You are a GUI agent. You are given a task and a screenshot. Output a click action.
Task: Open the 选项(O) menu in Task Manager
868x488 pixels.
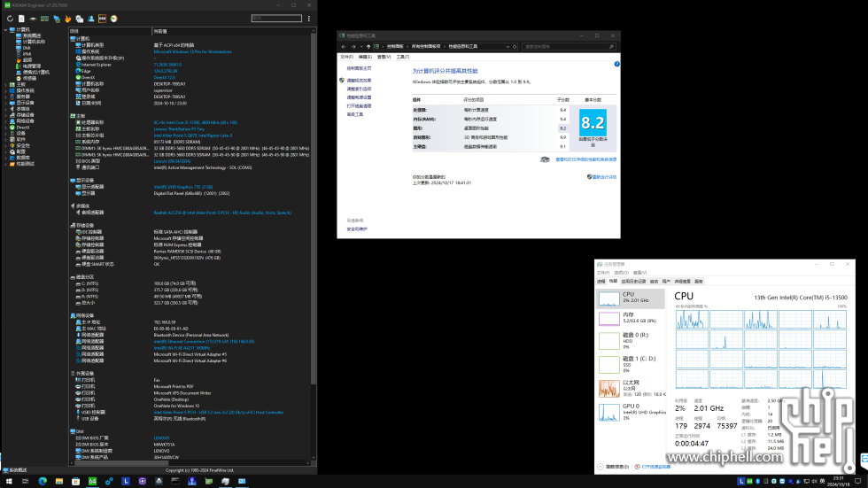tap(621, 273)
